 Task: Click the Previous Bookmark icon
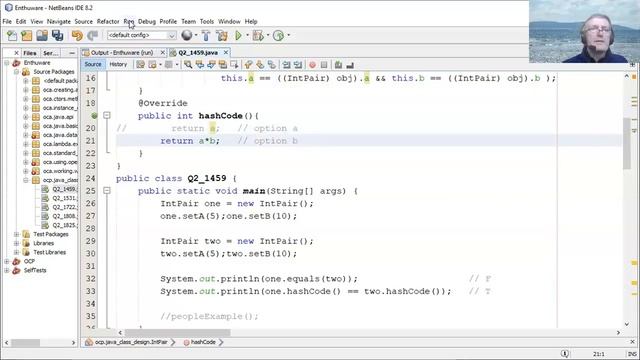click(x=248, y=64)
